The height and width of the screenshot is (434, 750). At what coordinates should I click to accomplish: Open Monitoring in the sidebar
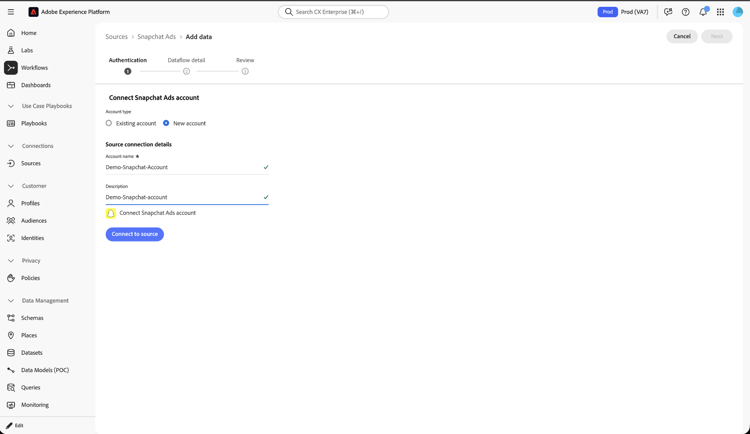pyautogui.click(x=35, y=405)
